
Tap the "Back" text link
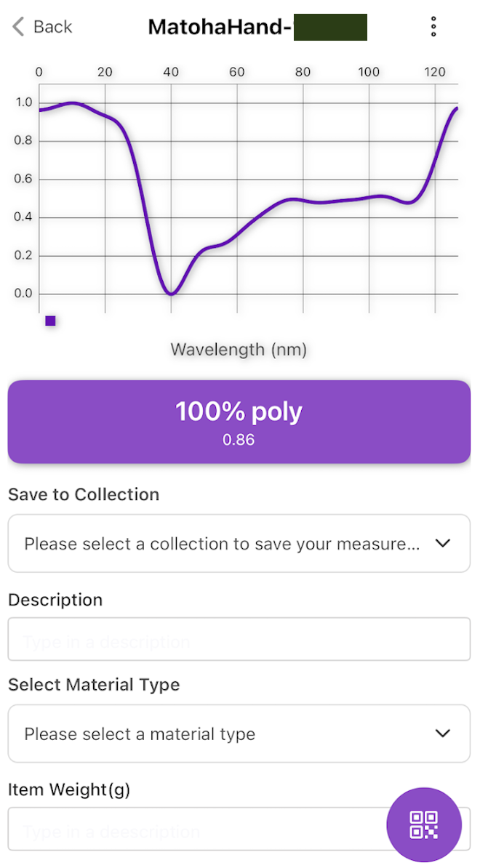pyautogui.click(x=52, y=27)
